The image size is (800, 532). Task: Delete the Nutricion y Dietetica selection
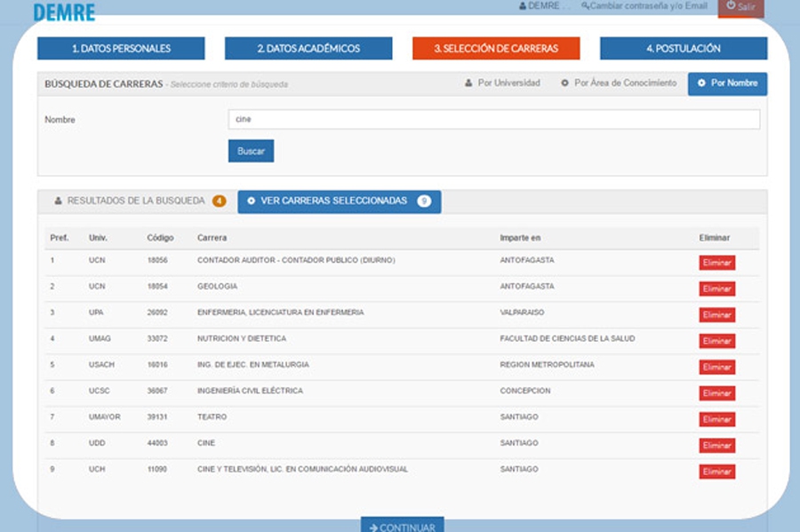click(716, 341)
